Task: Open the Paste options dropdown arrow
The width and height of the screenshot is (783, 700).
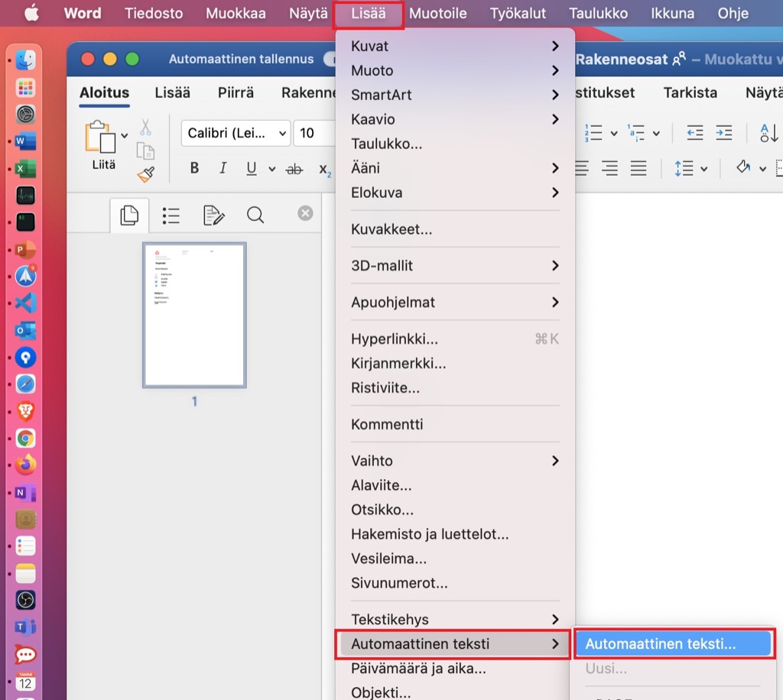Action: [x=125, y=135]
